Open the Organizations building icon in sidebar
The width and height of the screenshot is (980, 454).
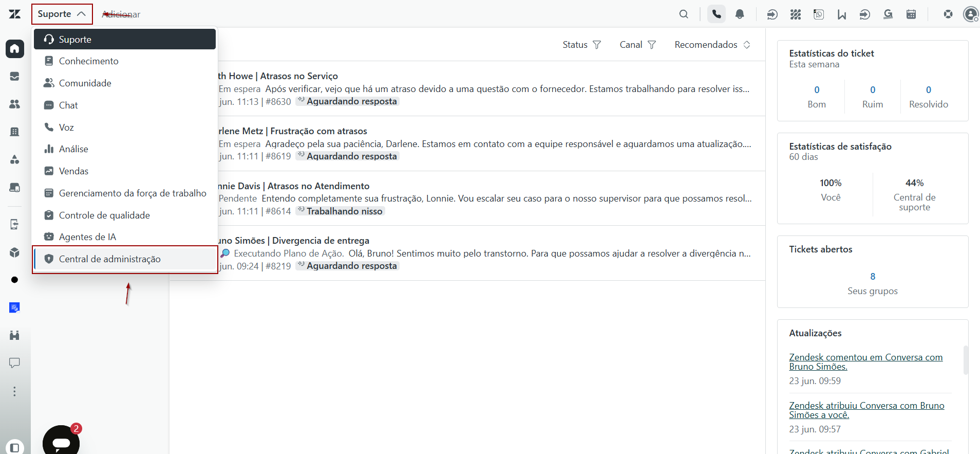(x=15, y=132)
